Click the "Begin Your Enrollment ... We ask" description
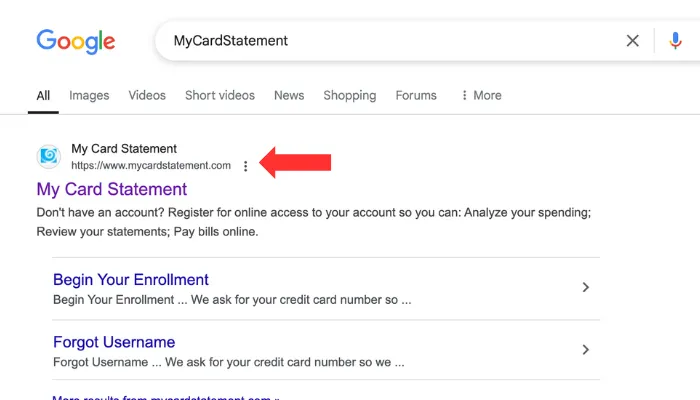This screenshot has height=400, width=700. [x=232, y=300]
